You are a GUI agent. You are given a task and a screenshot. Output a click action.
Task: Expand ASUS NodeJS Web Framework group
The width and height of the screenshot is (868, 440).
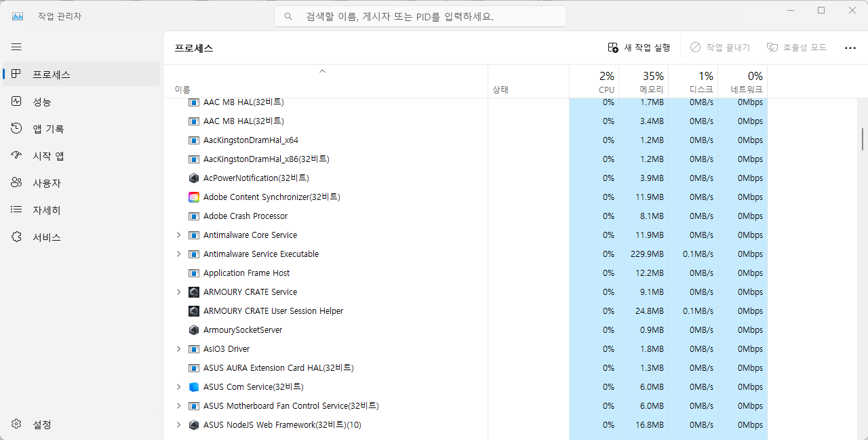click(x=179, y=425)
